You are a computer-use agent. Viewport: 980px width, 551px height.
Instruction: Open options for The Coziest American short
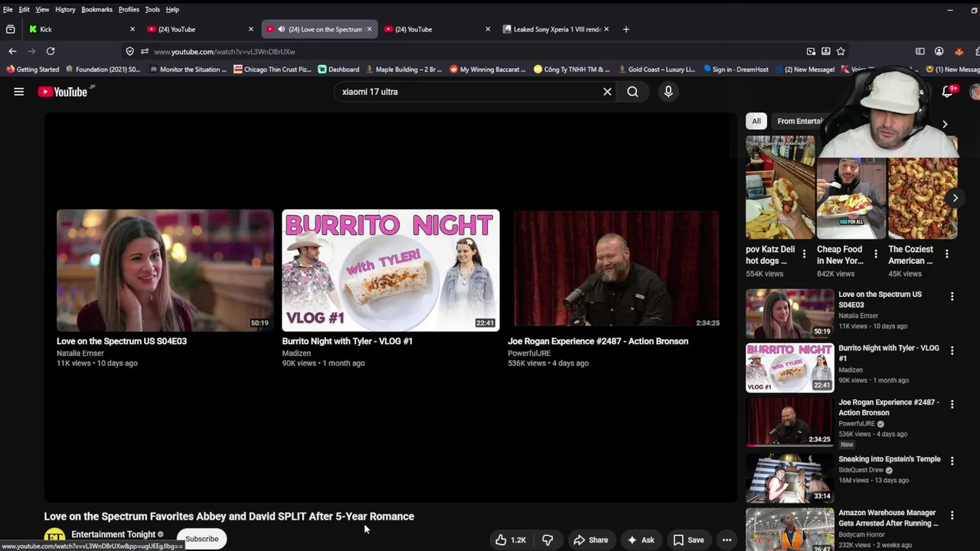pos(947,254)
